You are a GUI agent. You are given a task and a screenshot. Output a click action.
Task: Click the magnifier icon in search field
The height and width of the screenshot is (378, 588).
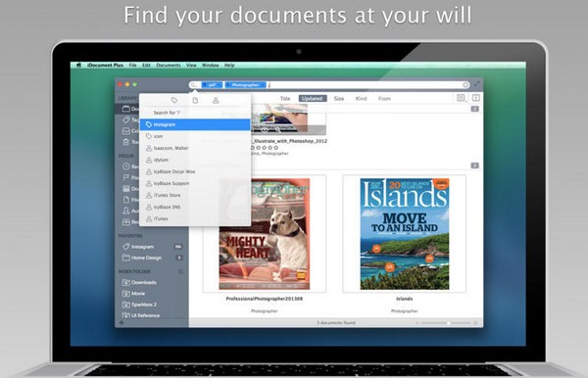coord(193,85)
